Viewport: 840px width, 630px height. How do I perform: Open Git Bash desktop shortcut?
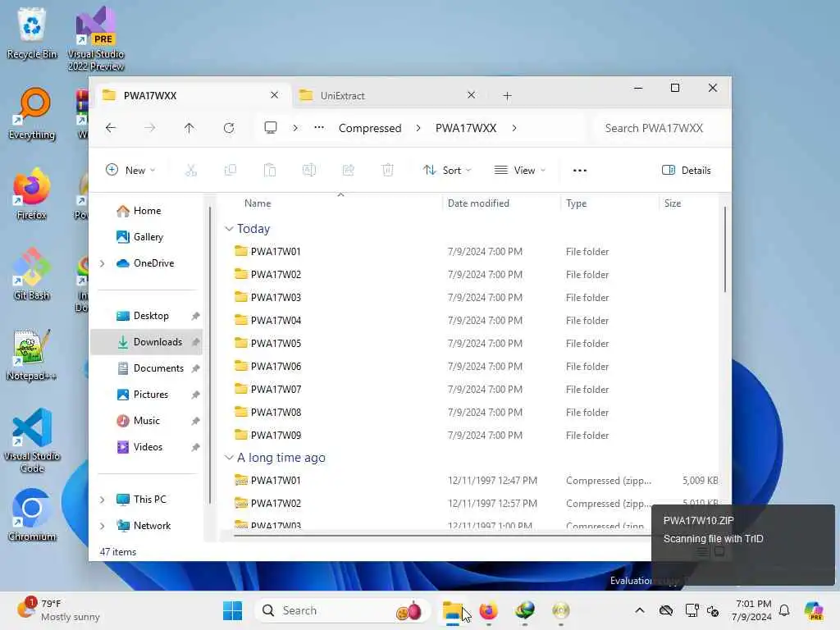pyautogui.click(x=32, y=275)
